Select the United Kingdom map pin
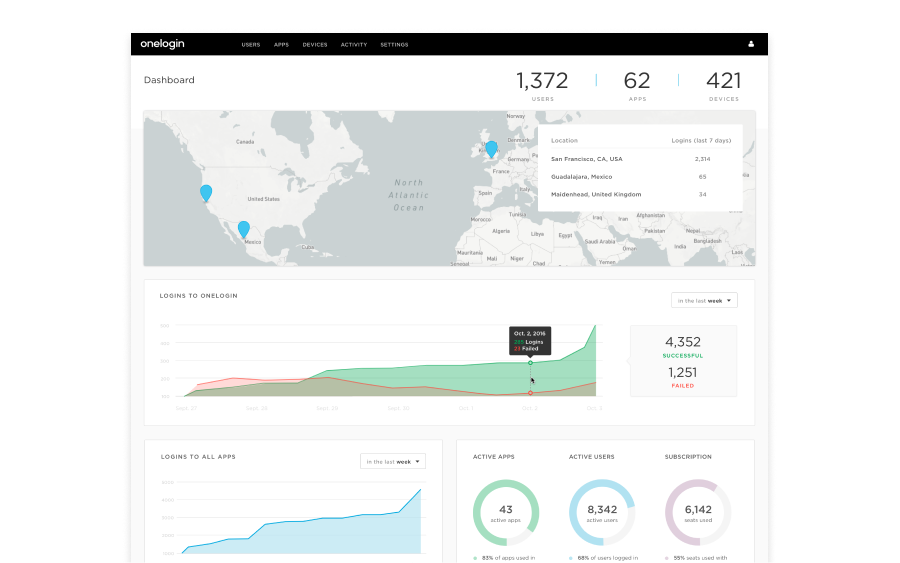Viewport: 900px width, 563px height. click(491, 148)
